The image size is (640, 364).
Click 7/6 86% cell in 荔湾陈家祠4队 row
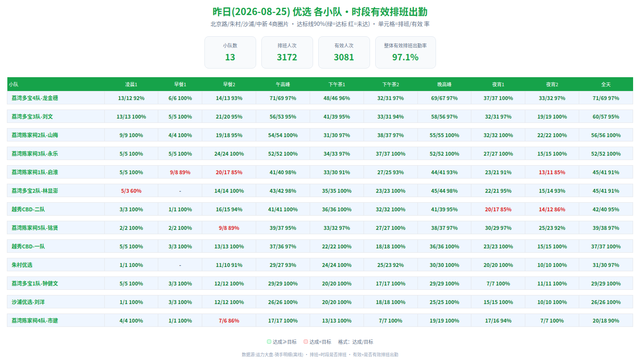click(229, 320)
